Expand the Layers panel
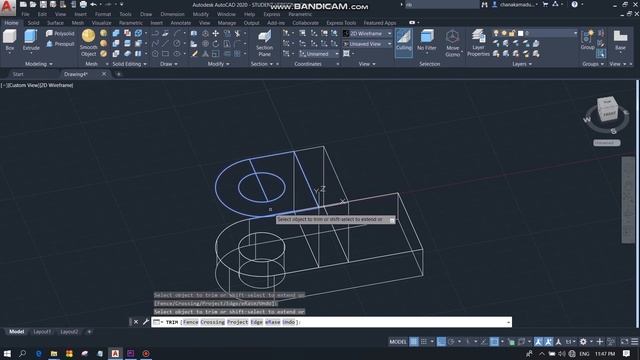The height and width of the screenshot is (360, 640). click(x=522, y=64)
